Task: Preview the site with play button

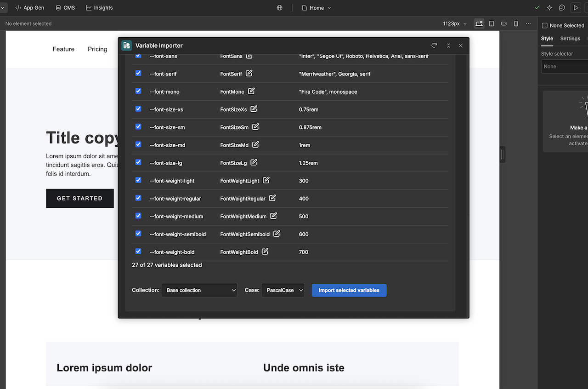Action: 576,8
